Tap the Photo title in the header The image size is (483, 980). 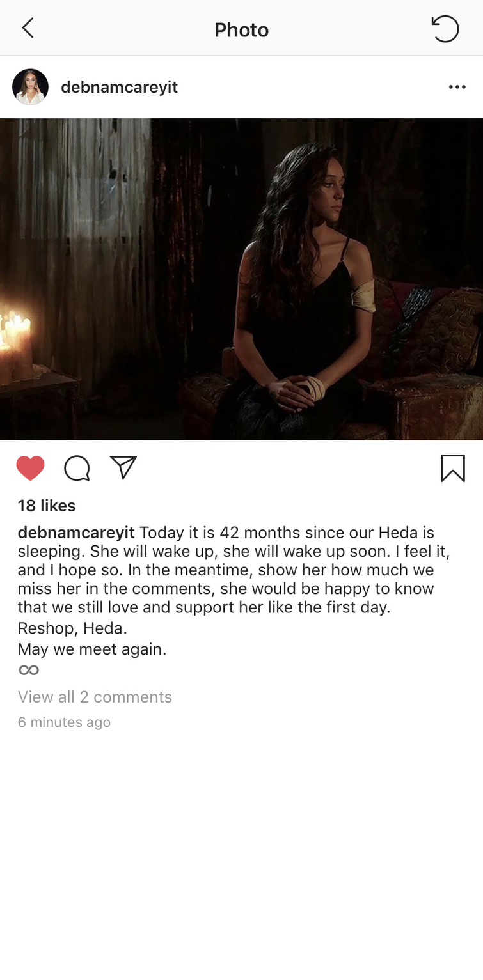241,29
